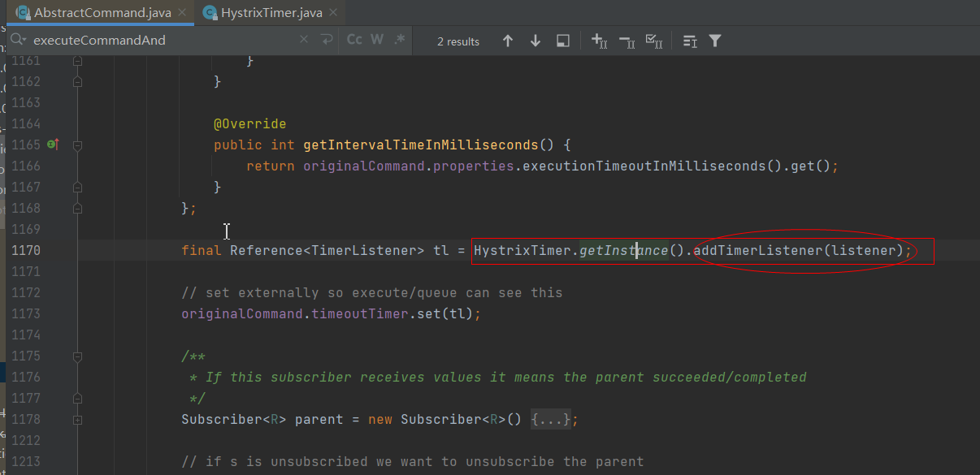Click the @Override annotation
This screenshot has width=980, height=475.
pos(249,123)
